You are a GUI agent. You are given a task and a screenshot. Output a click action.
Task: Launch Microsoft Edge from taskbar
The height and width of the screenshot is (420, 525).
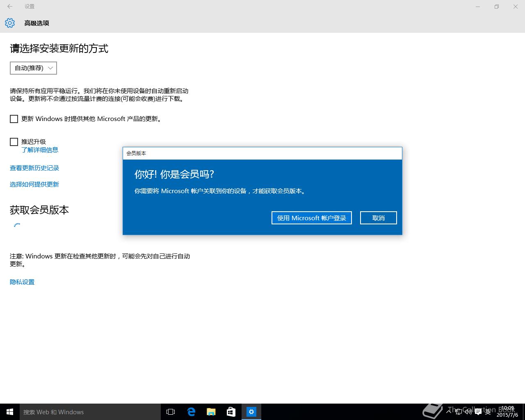191,412
